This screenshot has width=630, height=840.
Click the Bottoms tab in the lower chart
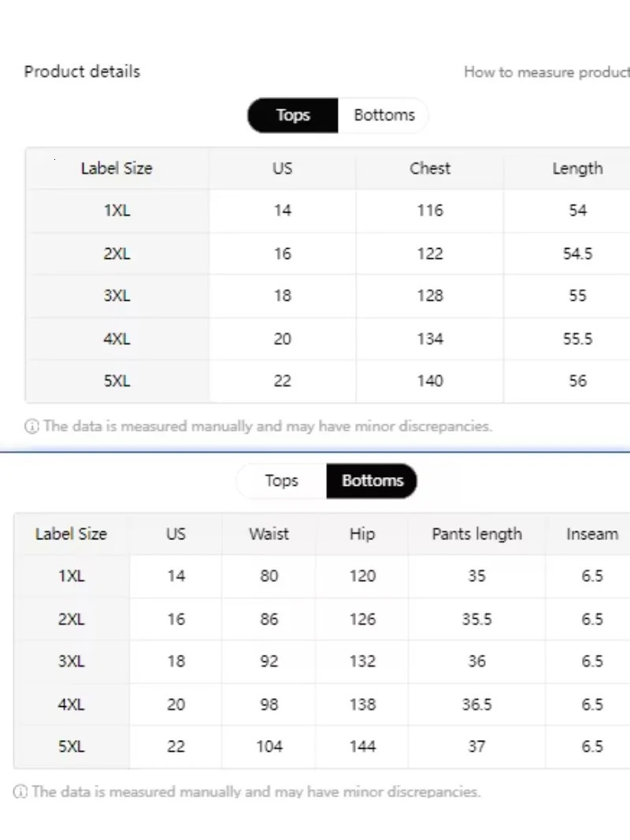pos(372,481)
